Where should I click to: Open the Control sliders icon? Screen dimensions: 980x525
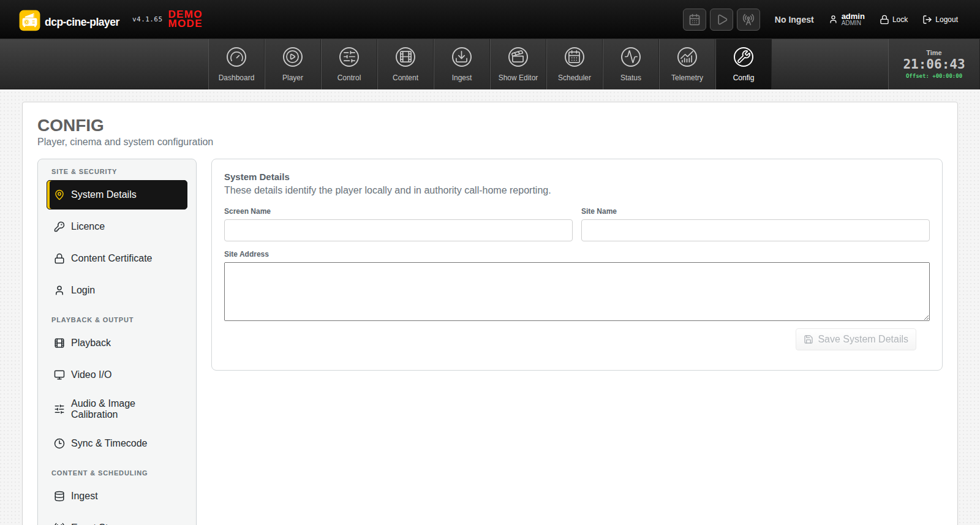point(349,57)
